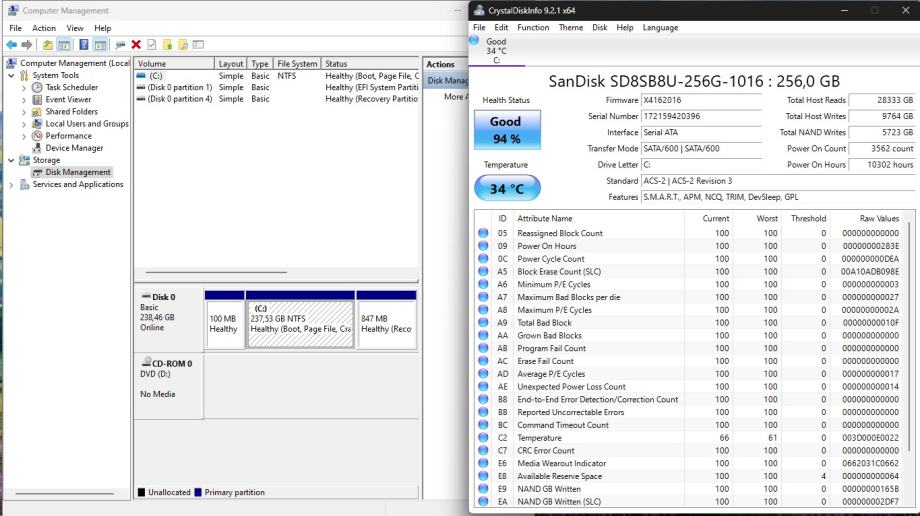
Task: Click the Event Viewer icon in tree
Action: (x=37, y=99)
